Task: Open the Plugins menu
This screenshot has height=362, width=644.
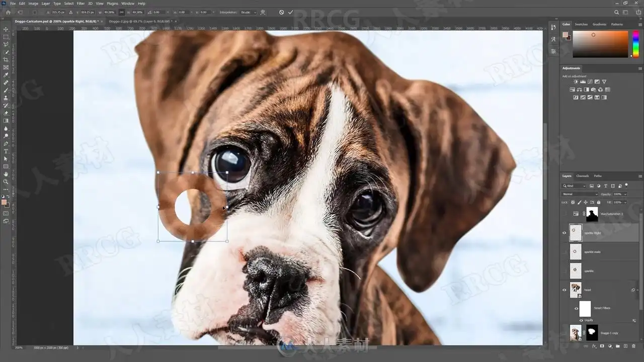Action: pyautogui.click(x=112, y=4)
